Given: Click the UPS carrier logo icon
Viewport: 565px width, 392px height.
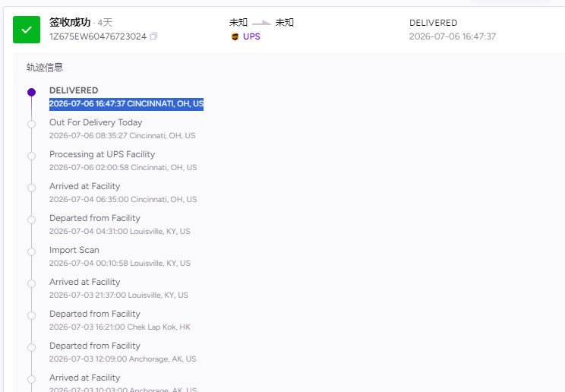Looking at the screenshot, I should (x=235, y=36).
